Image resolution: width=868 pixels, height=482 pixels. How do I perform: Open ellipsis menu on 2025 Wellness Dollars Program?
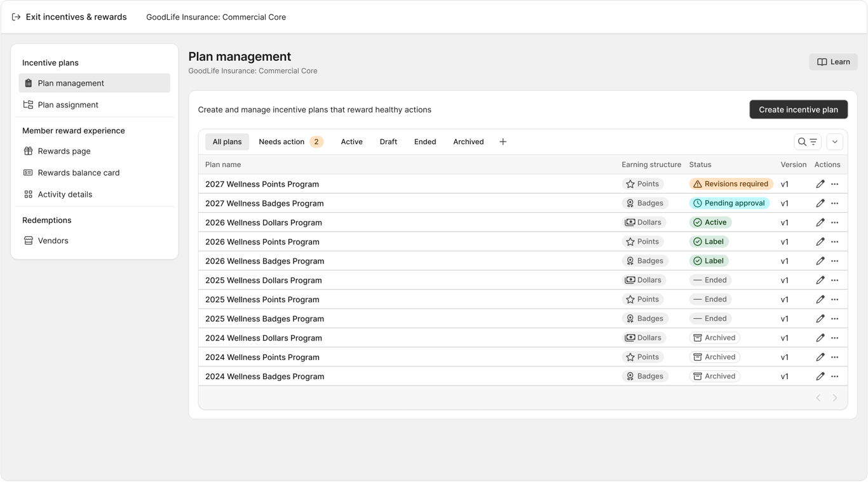835,280
